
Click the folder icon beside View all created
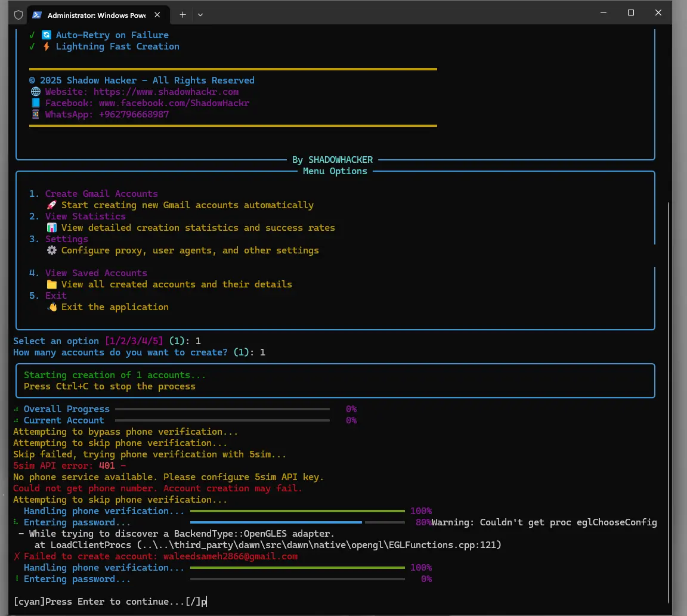[x=52, y=284]
